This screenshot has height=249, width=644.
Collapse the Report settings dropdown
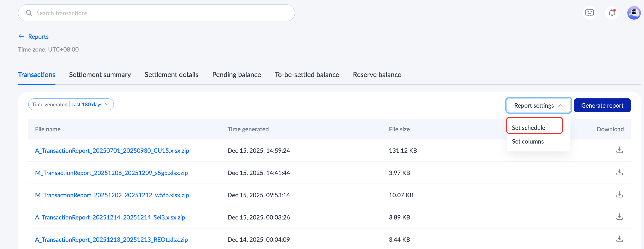pyautogui.click(x=538, y=105)
